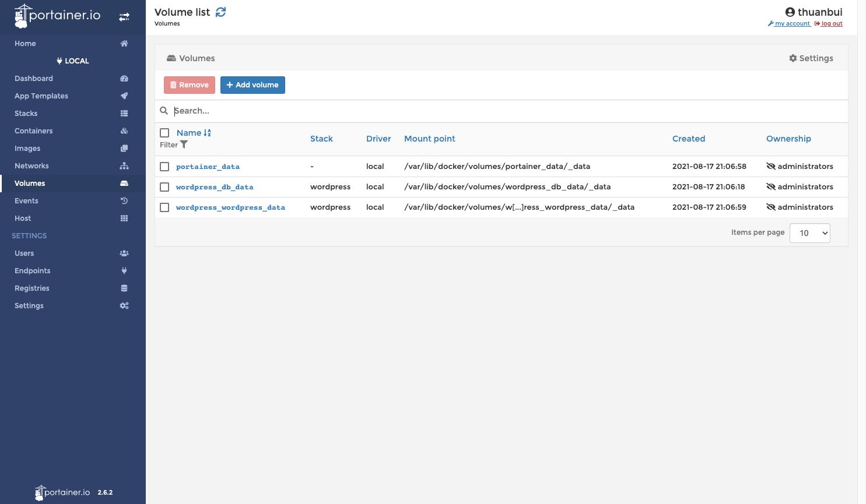Screen dimensions: 866x504
Task: Click the Networks sitemap icon in sidebar
Action: 124,166
